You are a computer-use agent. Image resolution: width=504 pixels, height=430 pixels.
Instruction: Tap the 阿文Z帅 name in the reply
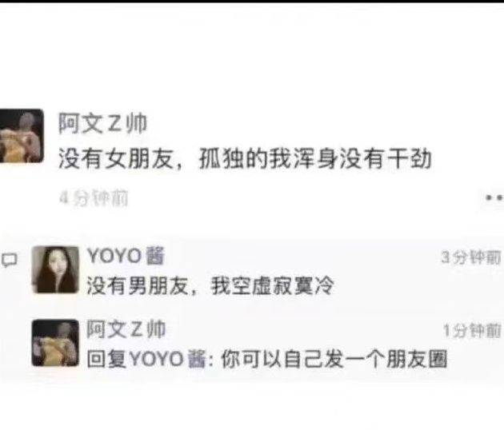click(x=126, y=329)
